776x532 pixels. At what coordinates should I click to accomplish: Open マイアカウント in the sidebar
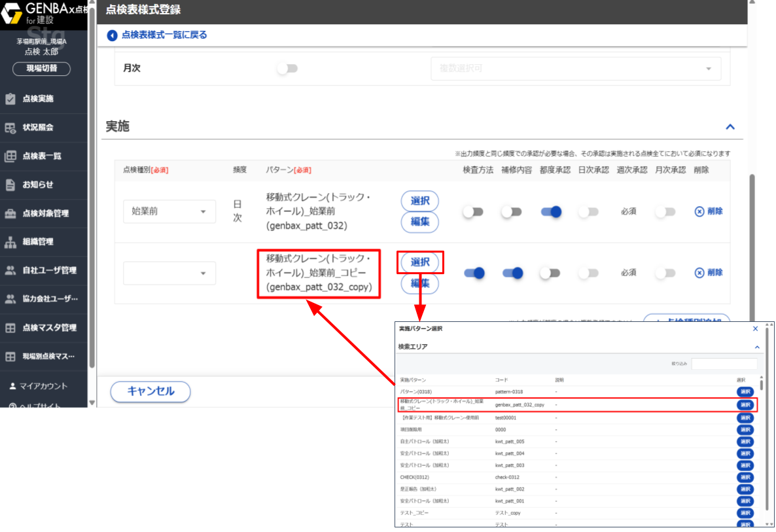43,386
